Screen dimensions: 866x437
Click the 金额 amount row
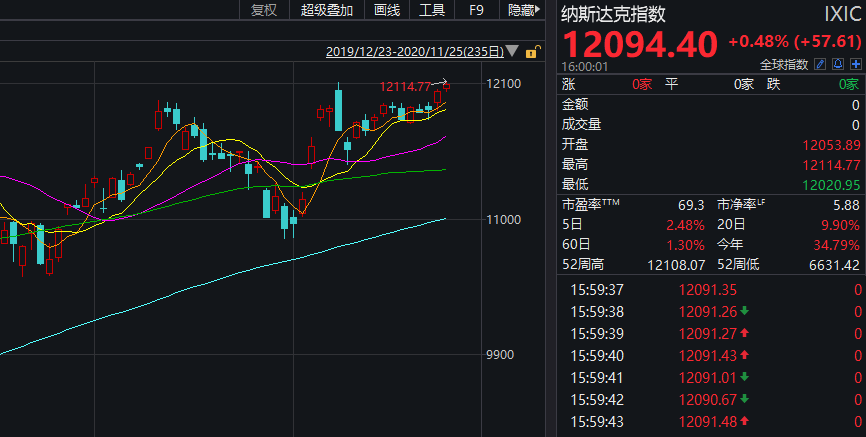[x=711, y=104]
